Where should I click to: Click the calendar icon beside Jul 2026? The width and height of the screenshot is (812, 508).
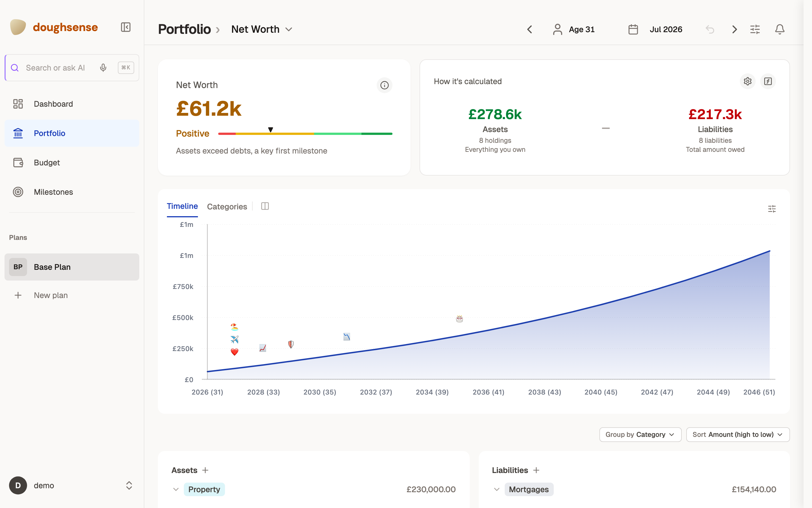point(633,30)
